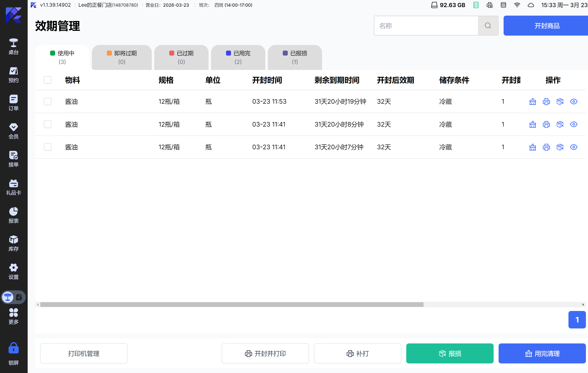This screenshot has width=588, height=373.
Task: Open 礼品卡 gift card sidebar icon
Action: 14,187
